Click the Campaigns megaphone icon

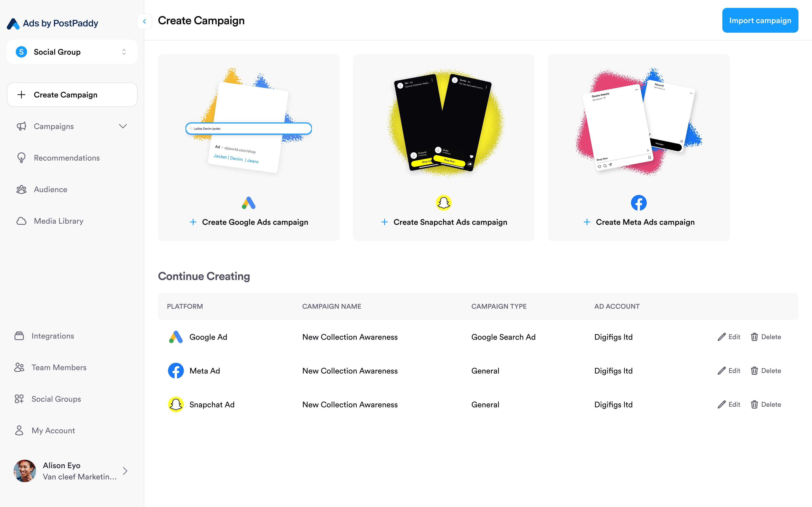point(21,126)
